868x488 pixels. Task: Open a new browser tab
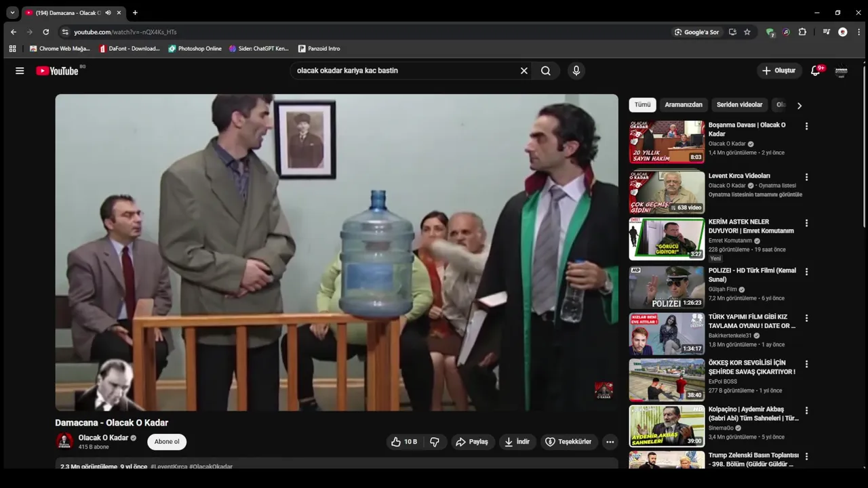(135, 12)
